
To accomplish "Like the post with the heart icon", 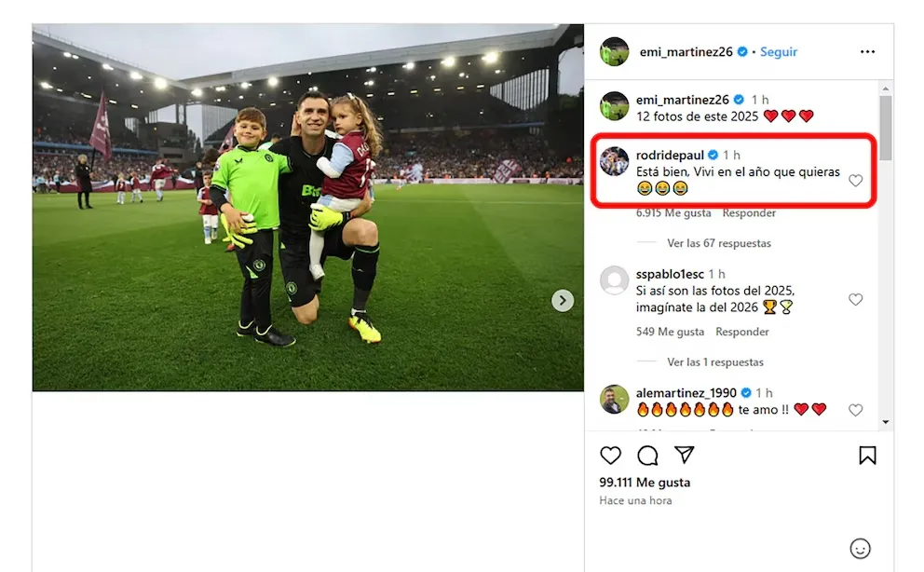I will [610, 456].
